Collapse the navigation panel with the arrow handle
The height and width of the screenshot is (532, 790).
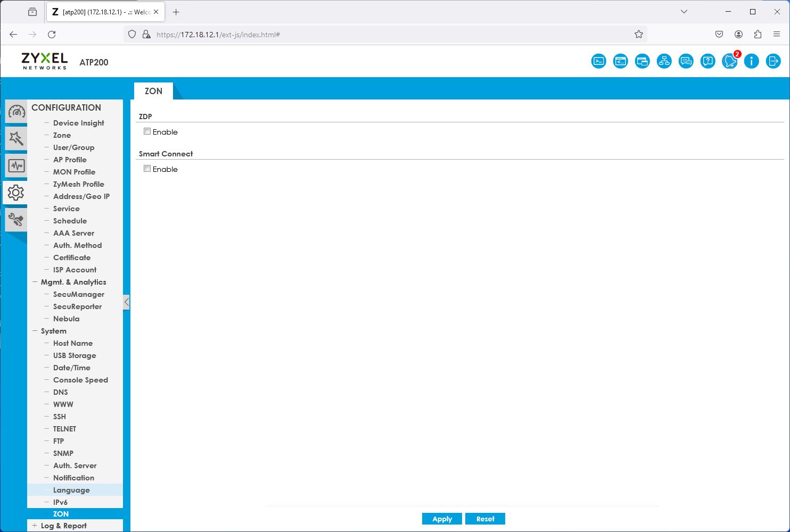127,302
